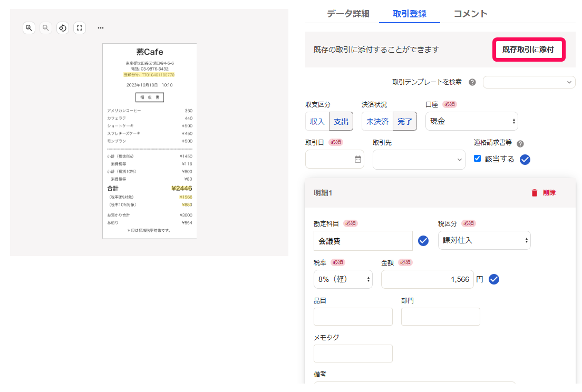Zoom in on the receipt image
582x392 pixels.
coord(29,28)
